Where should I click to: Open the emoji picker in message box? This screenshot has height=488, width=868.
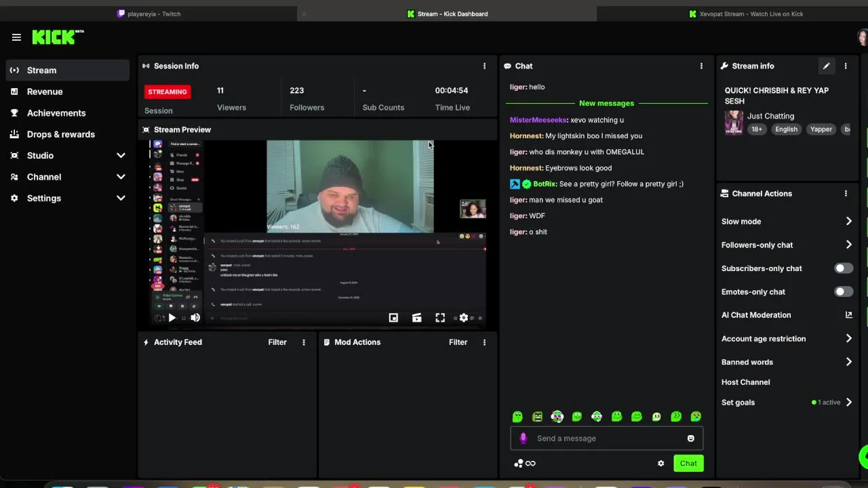[x=691, y=438]
